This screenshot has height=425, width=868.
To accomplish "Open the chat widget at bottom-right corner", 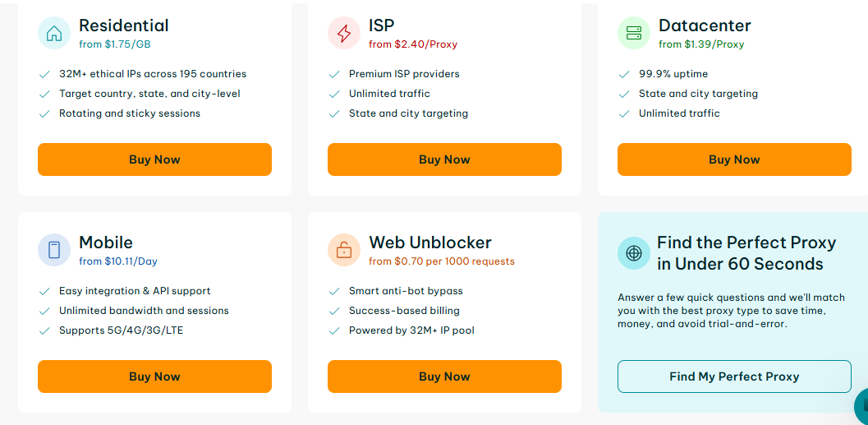I will tap(861, 408).
